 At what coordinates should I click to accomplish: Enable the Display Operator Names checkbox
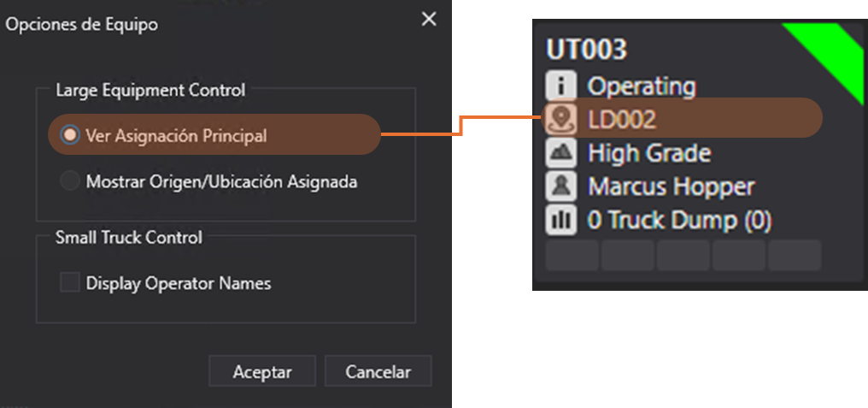click(70, 282)
